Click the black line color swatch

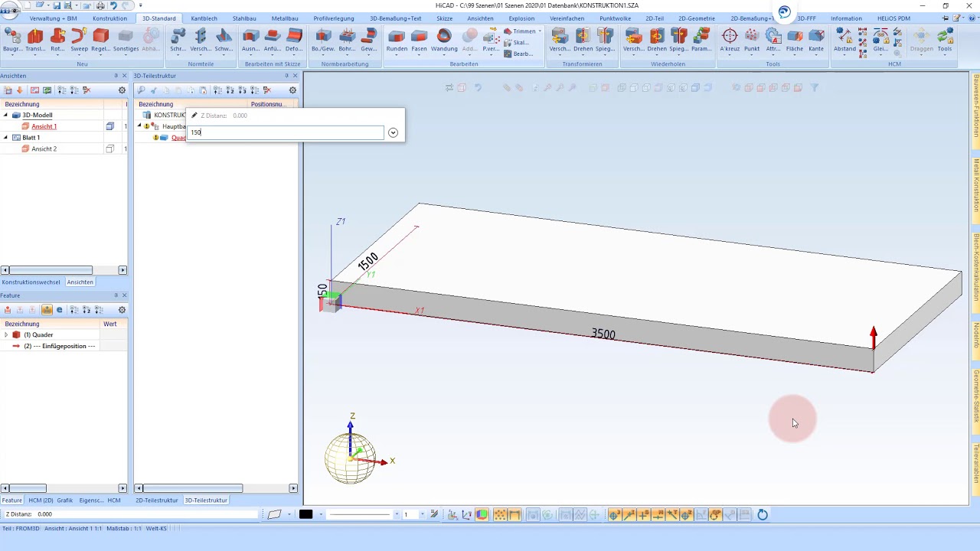(306, 515)
